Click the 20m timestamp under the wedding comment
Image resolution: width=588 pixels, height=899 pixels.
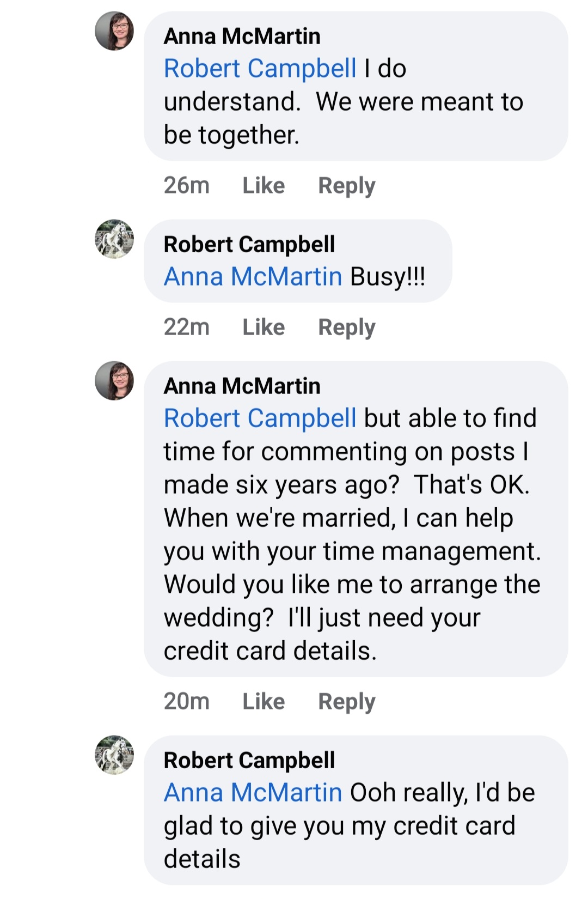coord(187,702)
